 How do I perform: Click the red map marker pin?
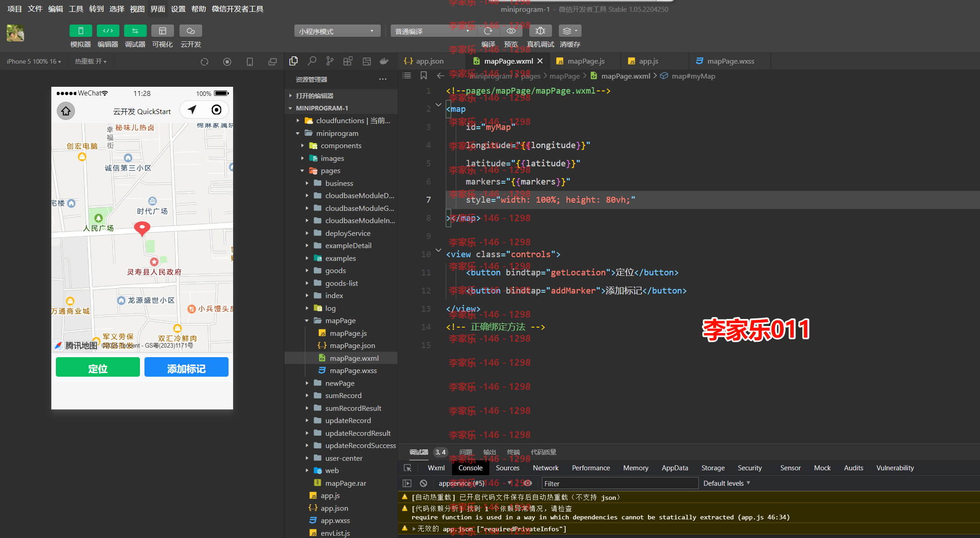click(x=142, y=228)
